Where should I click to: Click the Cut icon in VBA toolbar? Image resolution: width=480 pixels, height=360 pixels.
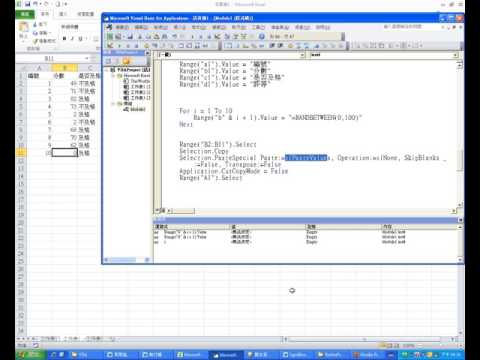click(140, 36)
